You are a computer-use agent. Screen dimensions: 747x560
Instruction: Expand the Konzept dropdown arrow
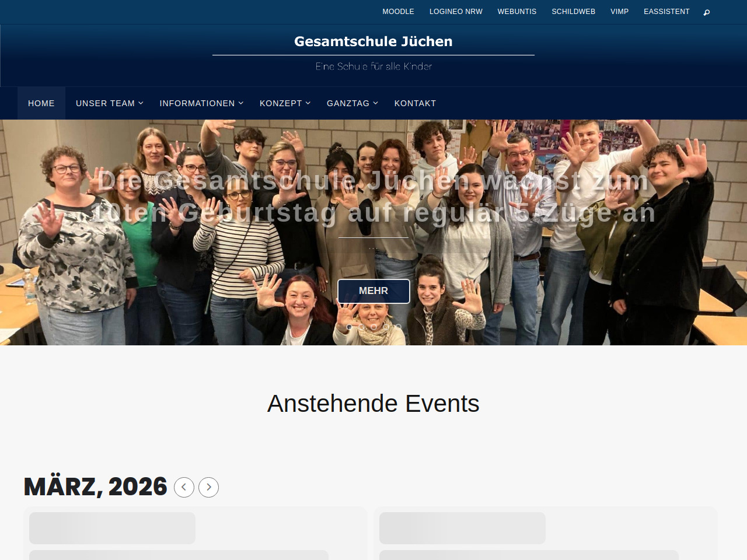click(308, 103)
